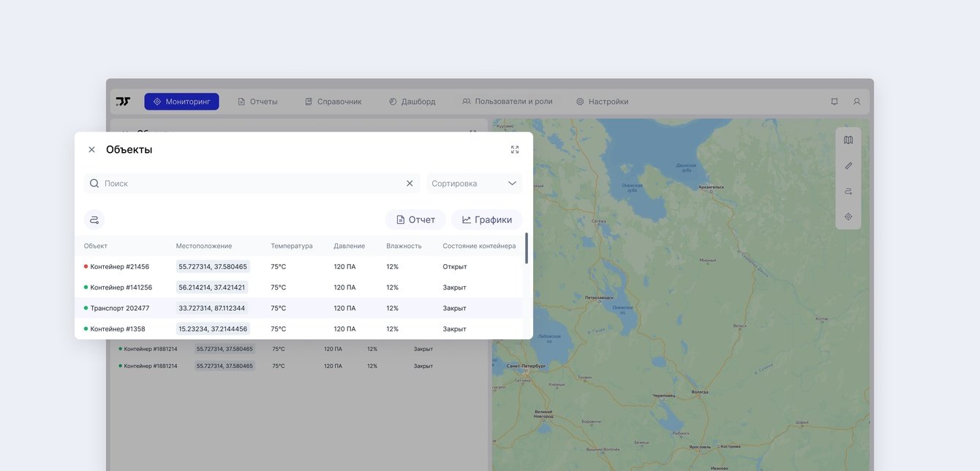Open notifications via the bell icon

tap(834, 102)
